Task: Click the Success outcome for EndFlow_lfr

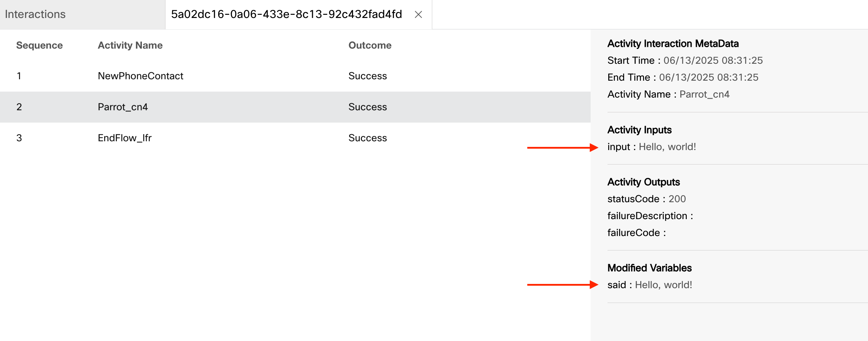Action: [x=367, y=138]
